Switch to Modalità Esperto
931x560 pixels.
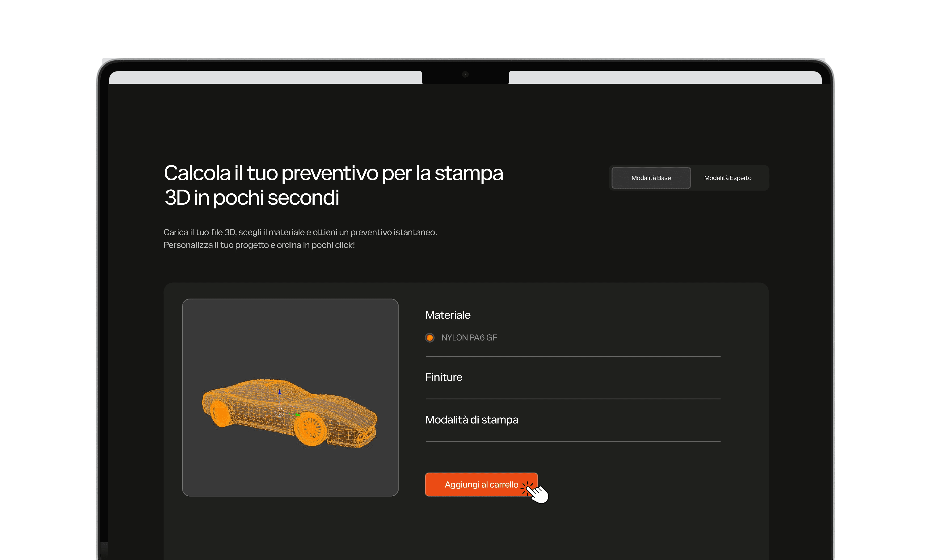click(727, 178)
